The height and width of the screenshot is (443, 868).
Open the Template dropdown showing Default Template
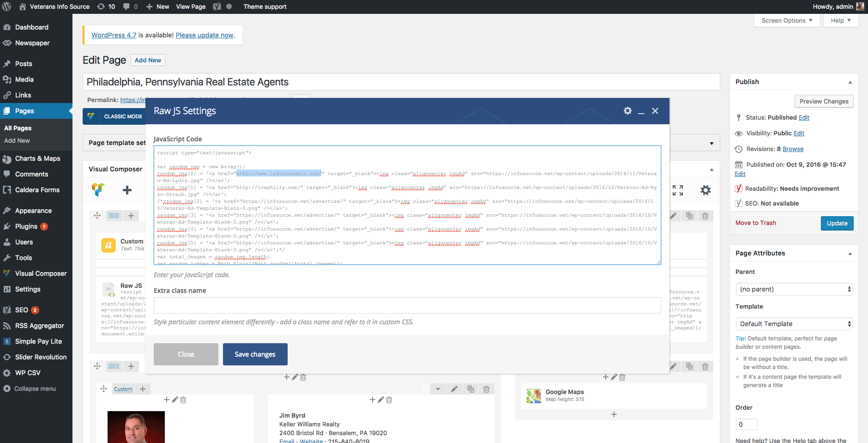794,324
